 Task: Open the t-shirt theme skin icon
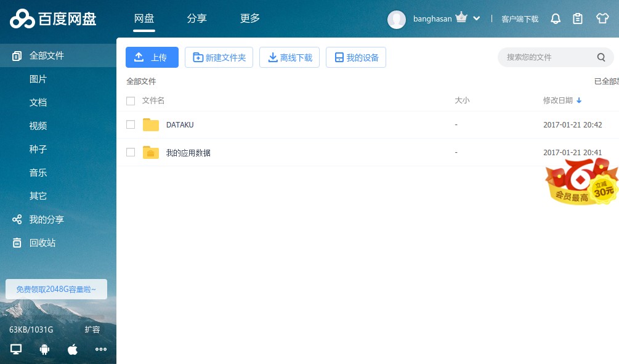pos(602,18)
